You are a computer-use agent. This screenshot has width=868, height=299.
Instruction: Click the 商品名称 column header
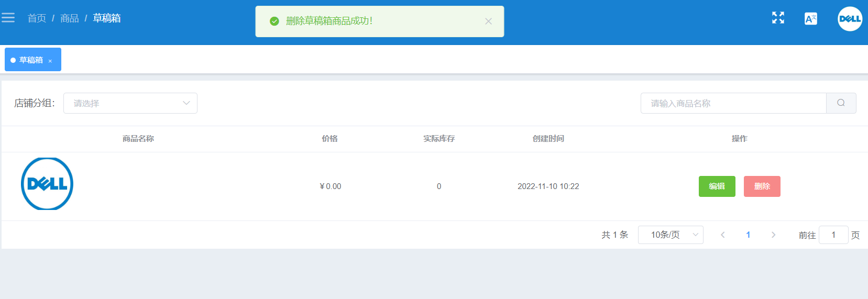click(138, 139)
